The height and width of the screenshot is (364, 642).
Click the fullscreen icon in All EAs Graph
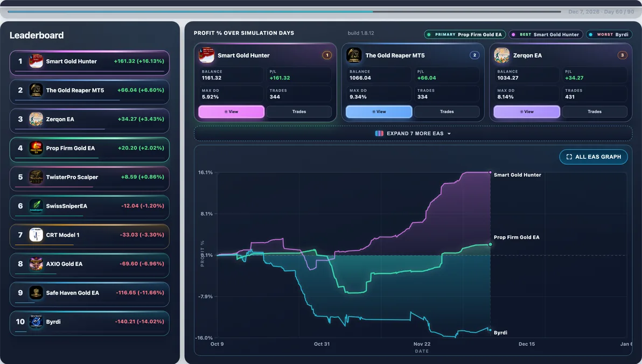(569, 157)
